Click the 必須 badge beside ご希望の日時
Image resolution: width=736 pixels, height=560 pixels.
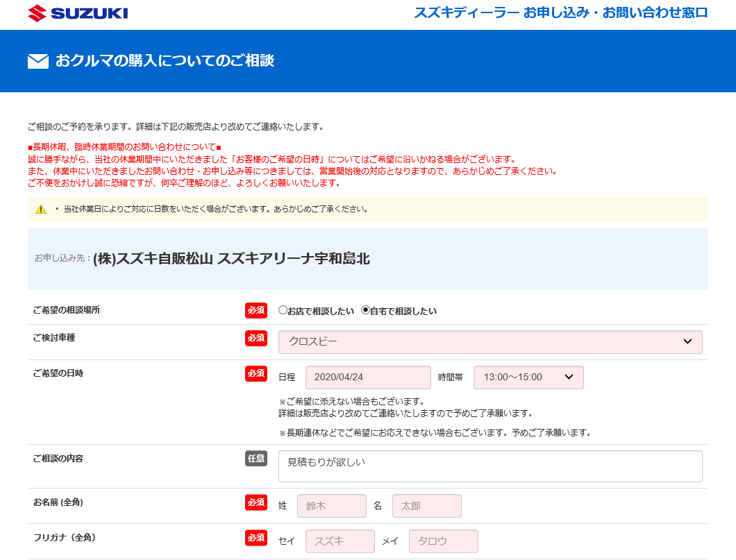point(256,374)
